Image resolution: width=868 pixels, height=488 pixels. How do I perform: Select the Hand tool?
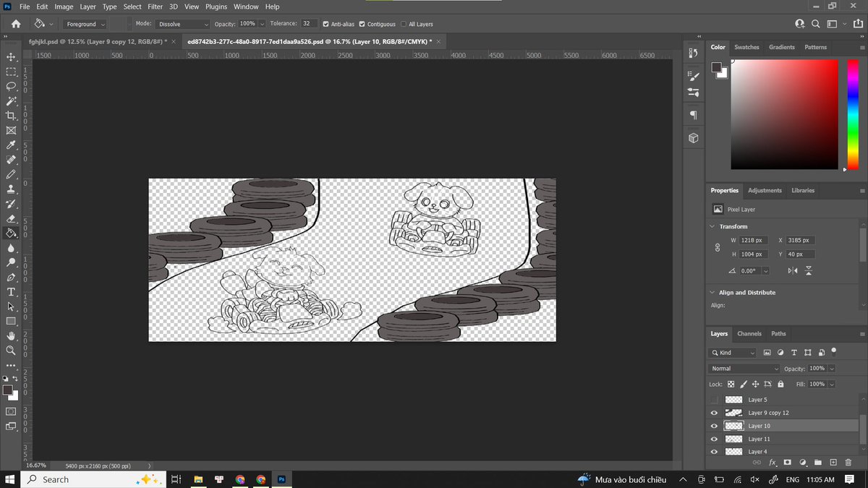(11, 336)
